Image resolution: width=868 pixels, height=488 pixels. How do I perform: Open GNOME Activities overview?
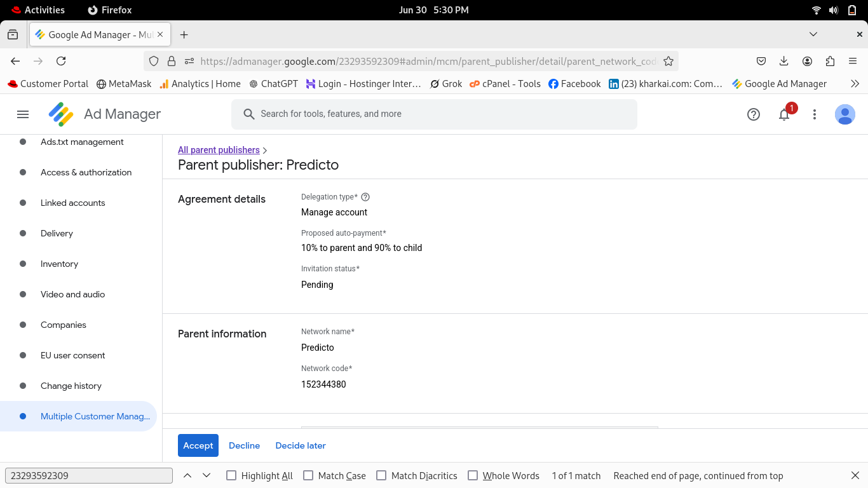pyautogui.click(x=37, y=10)
